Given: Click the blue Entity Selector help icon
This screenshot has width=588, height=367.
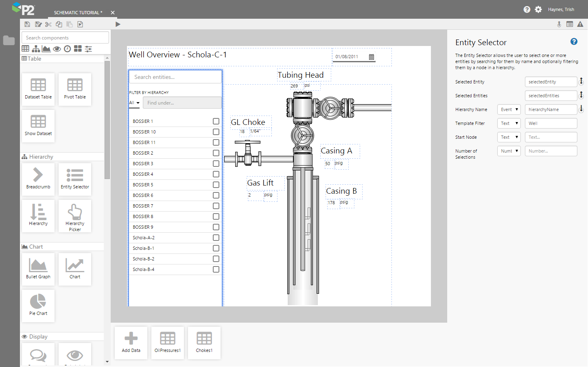Looking at the screenshot, I should tap(574, 42).
